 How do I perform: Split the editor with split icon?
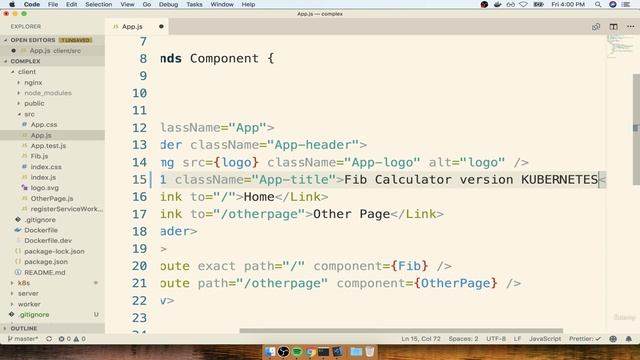coord(613,27)
